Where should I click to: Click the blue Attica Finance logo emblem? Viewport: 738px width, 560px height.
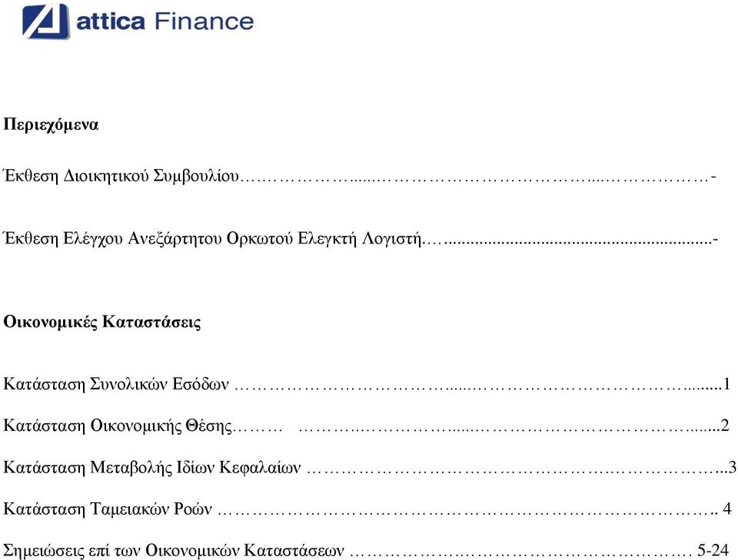click(46, 22)
